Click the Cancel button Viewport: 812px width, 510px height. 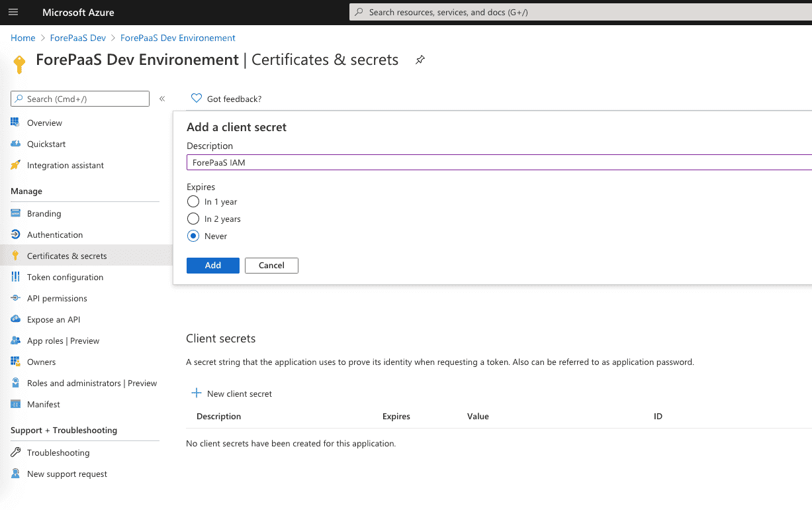271,265
